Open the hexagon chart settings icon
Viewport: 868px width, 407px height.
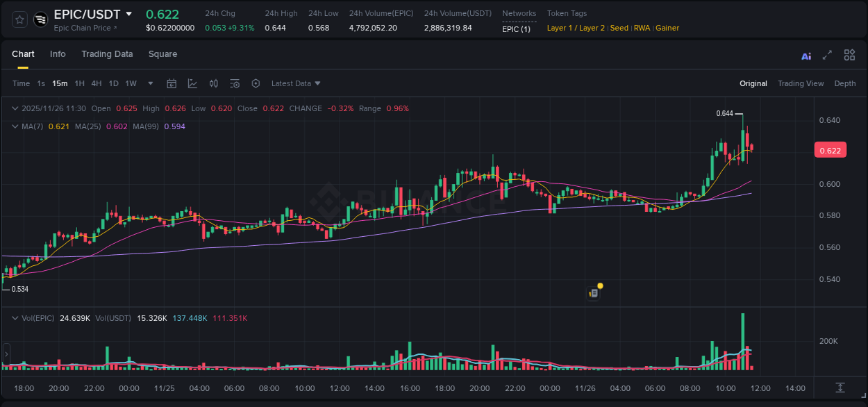256,83
